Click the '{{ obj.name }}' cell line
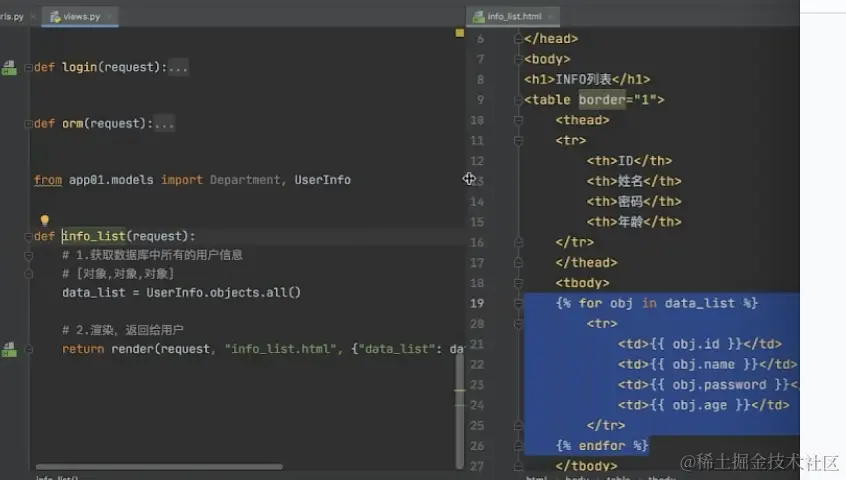Viewport: 846px width, 480px height. (x=707, y=365)
